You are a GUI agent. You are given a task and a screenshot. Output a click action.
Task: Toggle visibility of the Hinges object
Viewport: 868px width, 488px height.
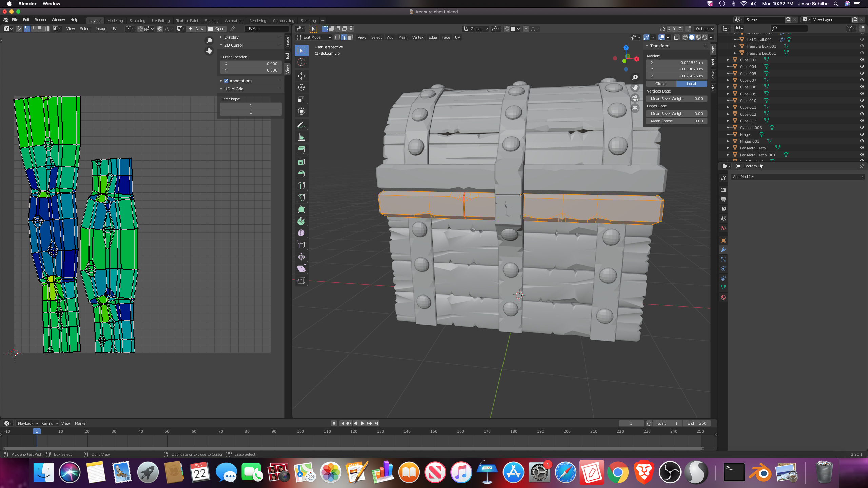862,134
